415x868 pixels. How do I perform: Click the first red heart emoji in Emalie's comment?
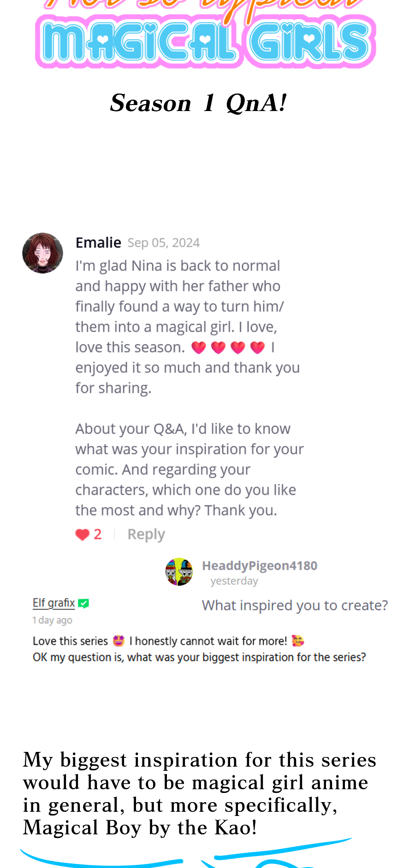coord(198,347)
